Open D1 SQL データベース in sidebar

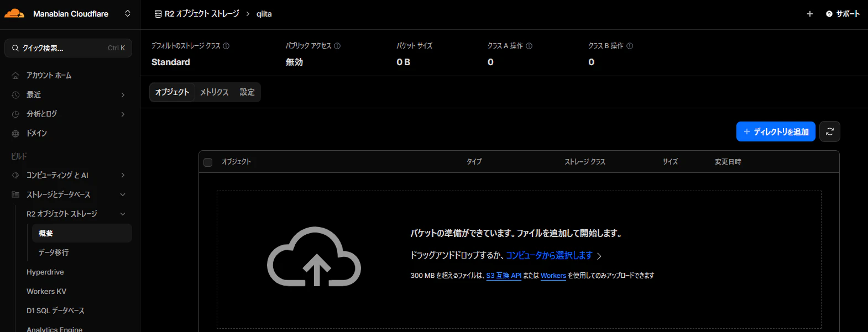pos(55,310)
